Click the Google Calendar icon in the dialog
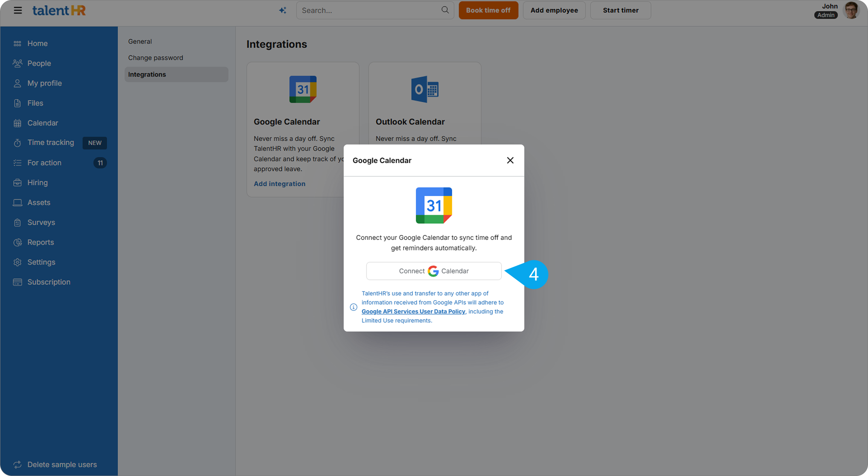This screenshot has height=476, width=868. (434, 206)
